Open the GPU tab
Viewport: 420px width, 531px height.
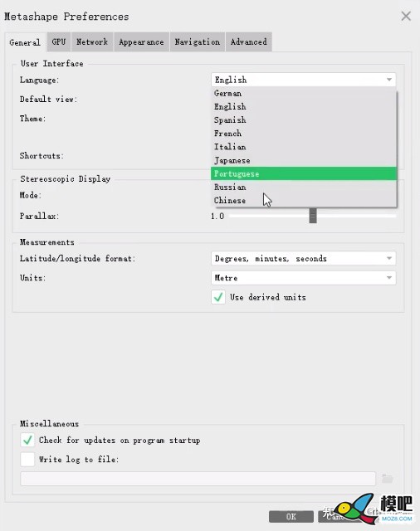[x=59, y=42]
